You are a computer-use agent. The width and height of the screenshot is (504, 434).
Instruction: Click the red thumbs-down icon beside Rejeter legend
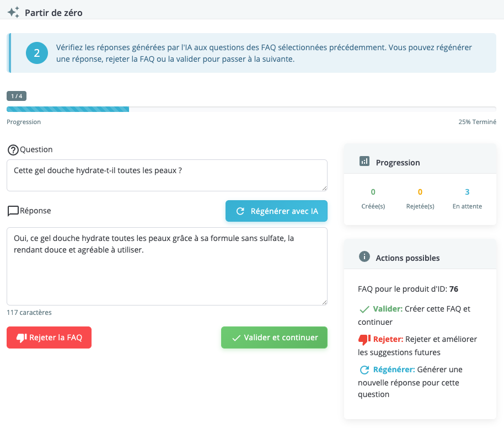tap(364, 340)
